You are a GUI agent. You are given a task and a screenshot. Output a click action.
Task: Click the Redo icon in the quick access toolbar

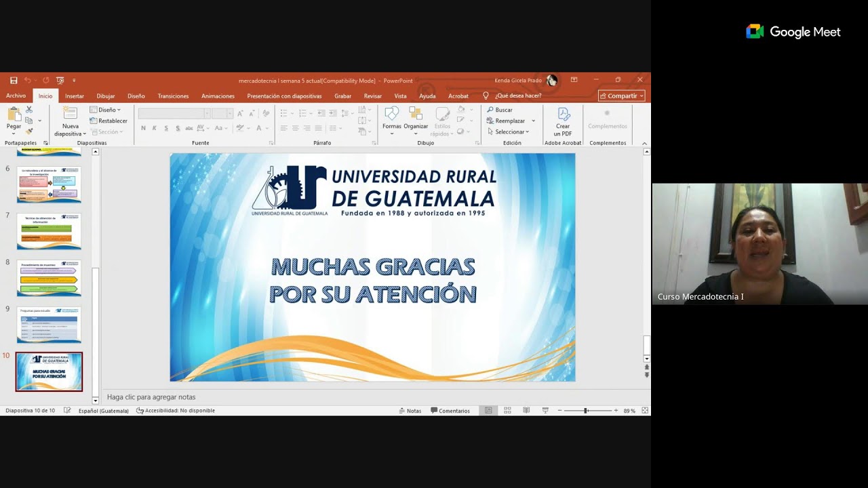click(x=45, y=81)
